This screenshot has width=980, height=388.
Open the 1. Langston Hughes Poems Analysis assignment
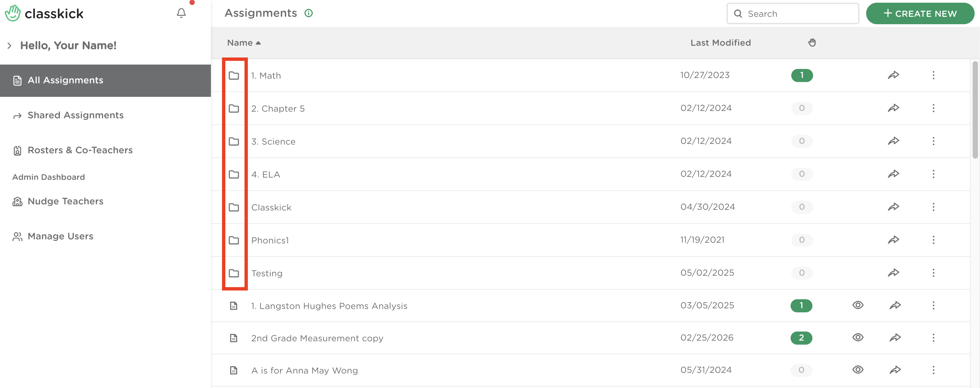coord(329,306)
